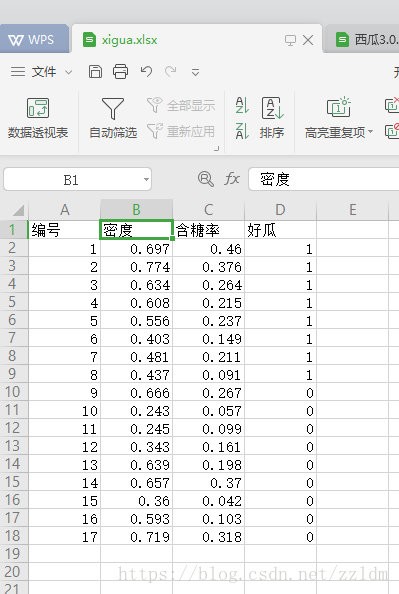Click the zoom magnifier icon beside fx

click(x=206, y=178)
